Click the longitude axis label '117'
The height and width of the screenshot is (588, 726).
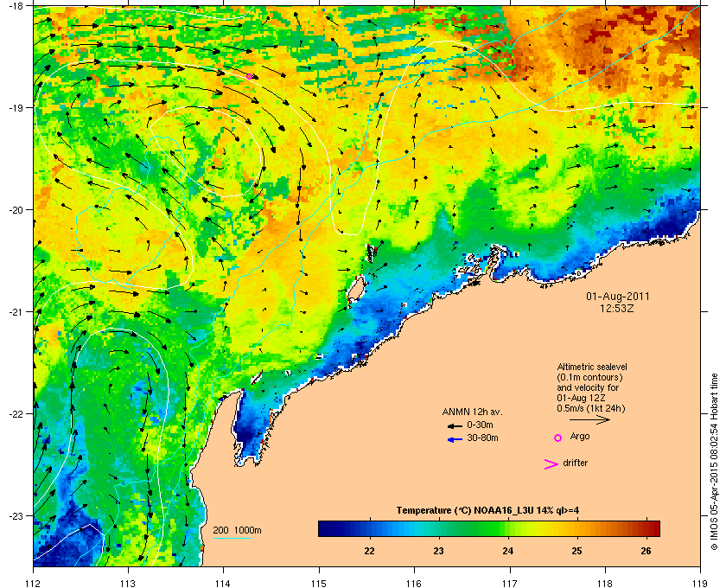pyautogui.click(x=510, y=584)
